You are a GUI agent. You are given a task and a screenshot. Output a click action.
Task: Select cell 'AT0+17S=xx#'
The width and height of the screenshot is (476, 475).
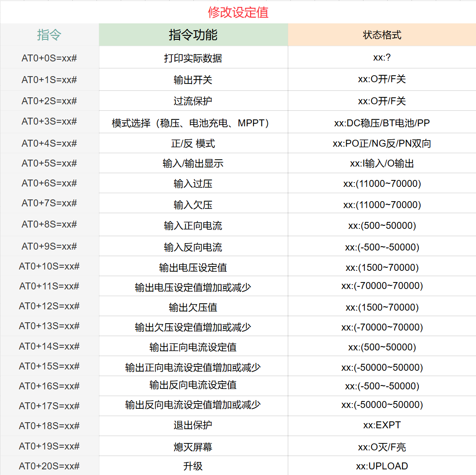49,406
